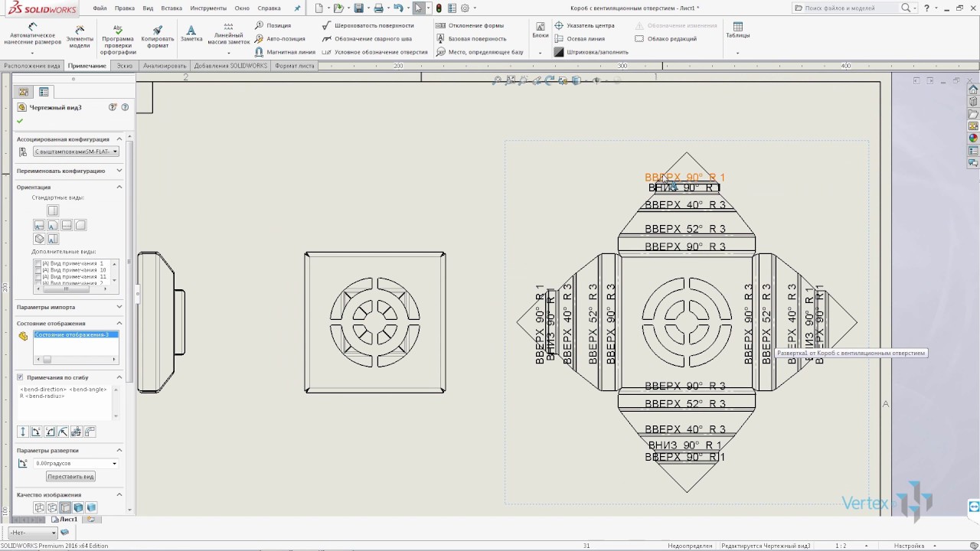
Task: Add a Позиция balloon
Action: [273, 25]
